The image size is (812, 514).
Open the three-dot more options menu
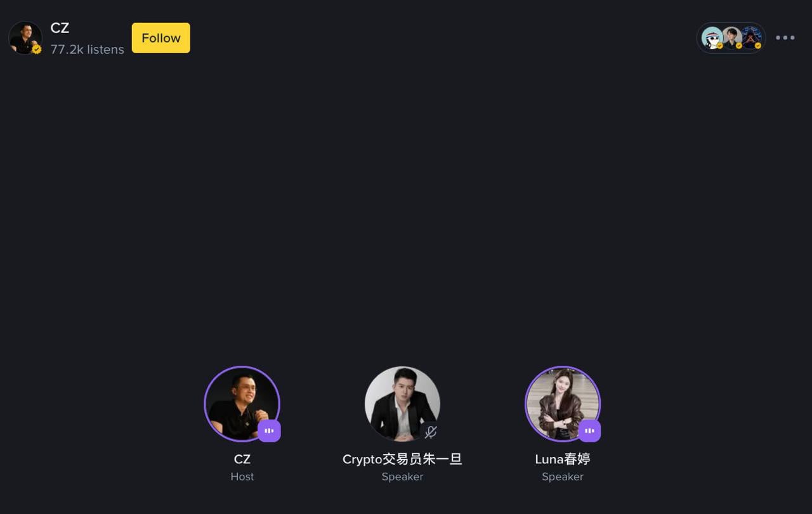click(785, 38)
